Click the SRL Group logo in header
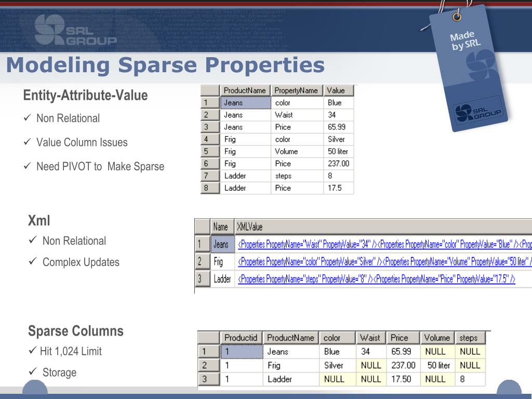This screenshot has height=399, width=532. (75, 30)
